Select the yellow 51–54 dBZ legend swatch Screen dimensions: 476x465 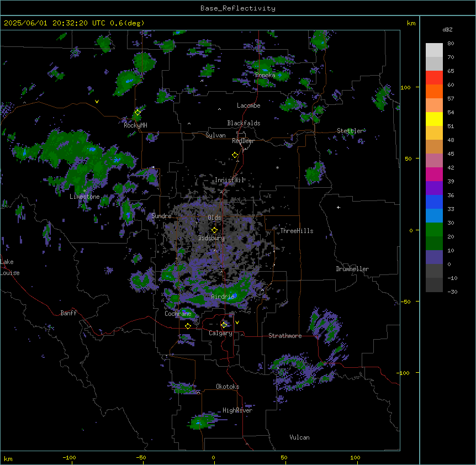(434, 119)
